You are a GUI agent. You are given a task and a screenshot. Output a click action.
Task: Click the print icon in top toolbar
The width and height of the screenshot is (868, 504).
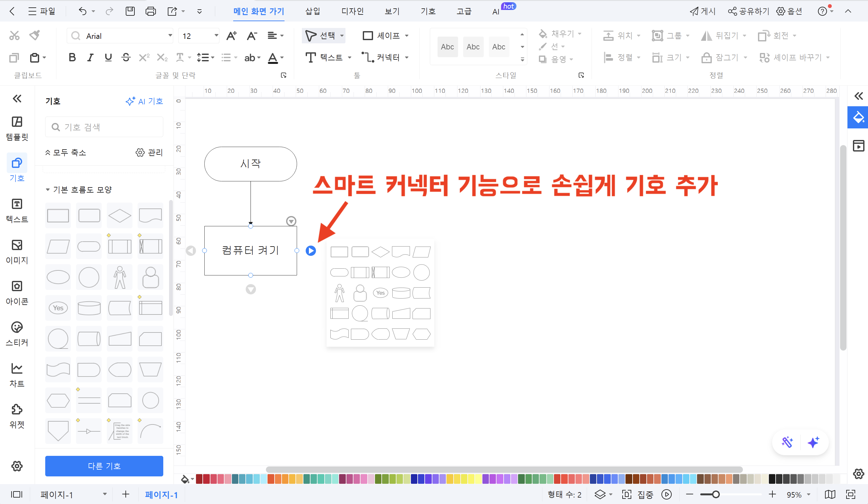coord(150,11)
